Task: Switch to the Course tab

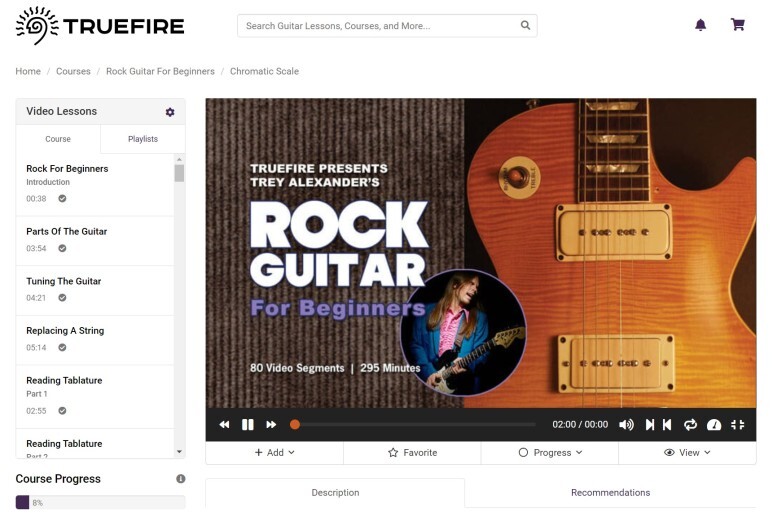Action: tap(58, 139)
